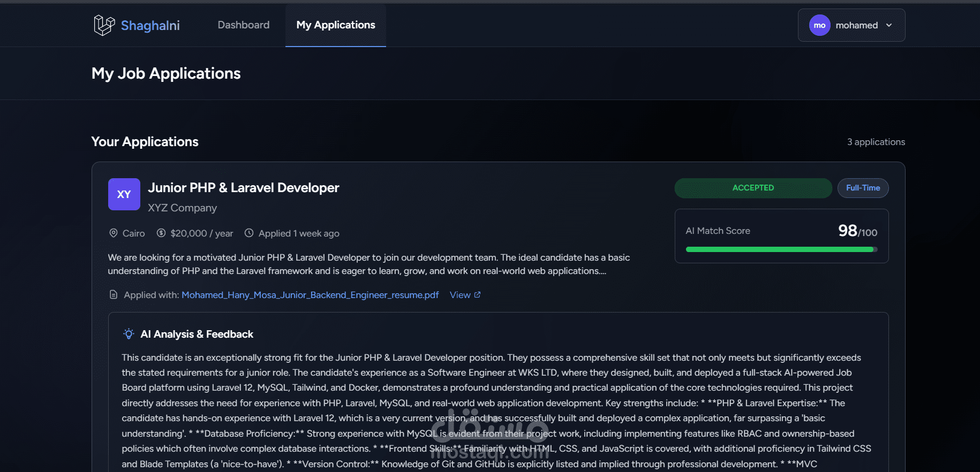Click the mohamed username label

click(x=856, y=25)
